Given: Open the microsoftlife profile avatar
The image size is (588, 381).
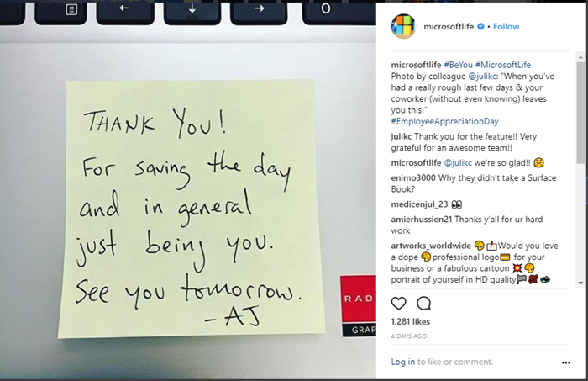Looking at the screenshot, I should [x=403, y=26].
